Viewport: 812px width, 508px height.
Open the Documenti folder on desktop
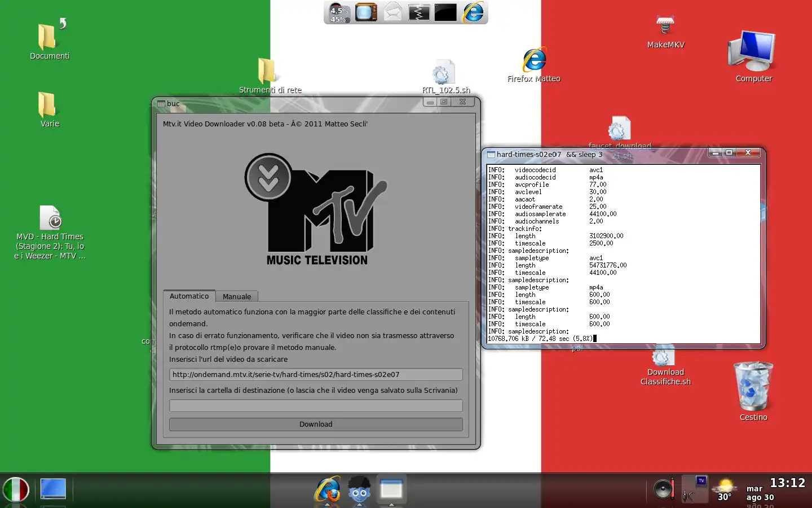[x=50, y=40]
